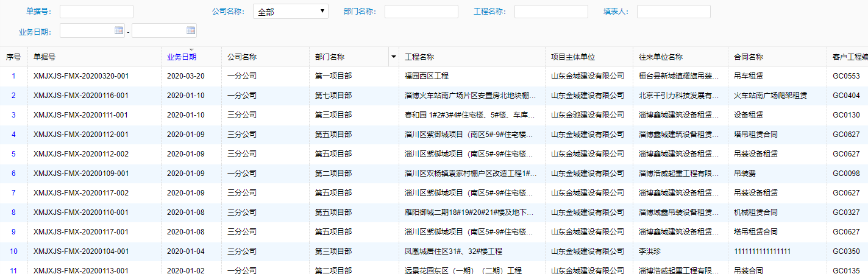Open the 部门名称 column header menu arrow
The width and height of the screenshot is (868, 274).
tap(393, 57)
